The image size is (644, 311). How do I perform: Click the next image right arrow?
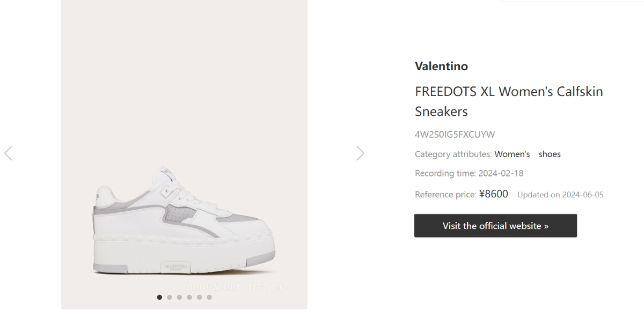coord(360,153)
